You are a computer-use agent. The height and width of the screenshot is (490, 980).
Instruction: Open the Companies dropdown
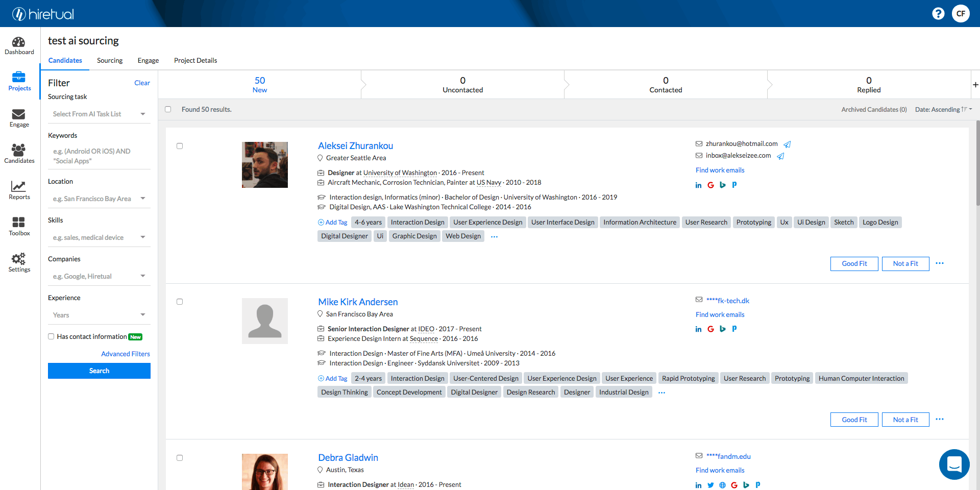pyautogui.click(x=99, y=276)
